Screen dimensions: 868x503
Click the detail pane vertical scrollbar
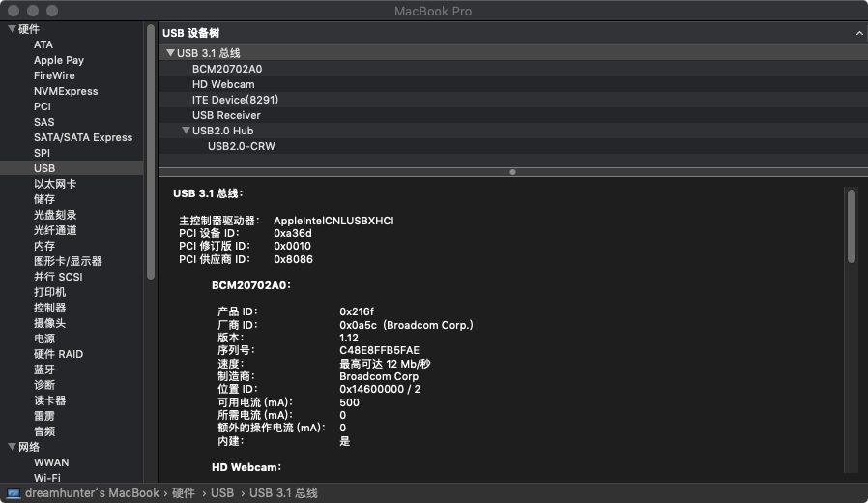point(851,226)
